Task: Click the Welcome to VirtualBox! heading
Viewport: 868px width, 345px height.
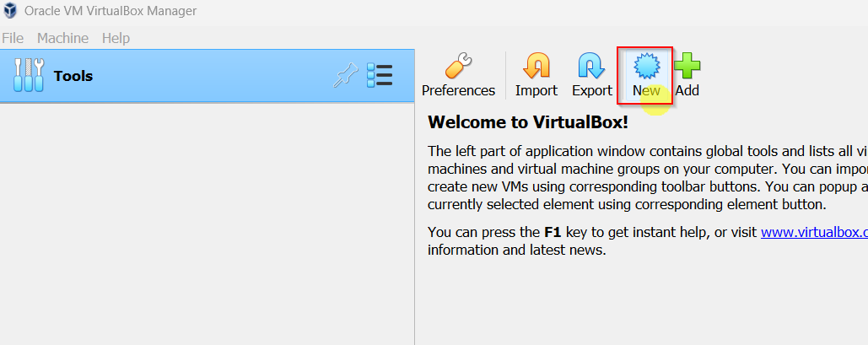Action: (x=528, y=121)
